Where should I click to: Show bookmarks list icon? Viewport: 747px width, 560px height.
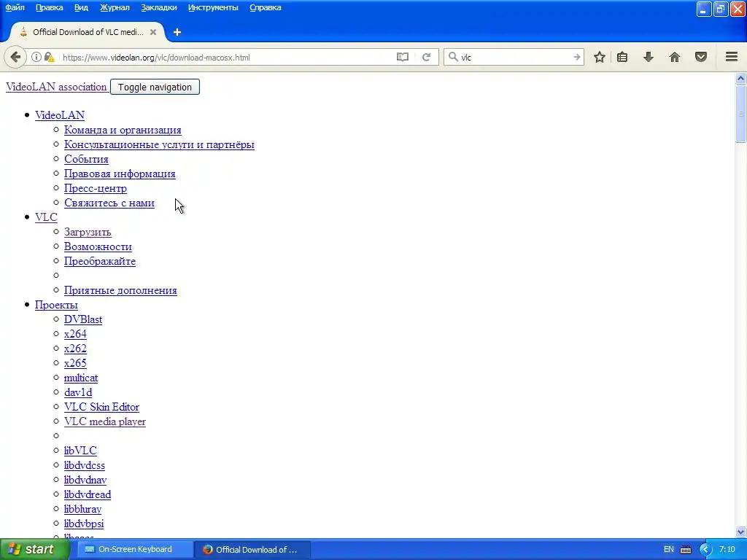point(622,57)
